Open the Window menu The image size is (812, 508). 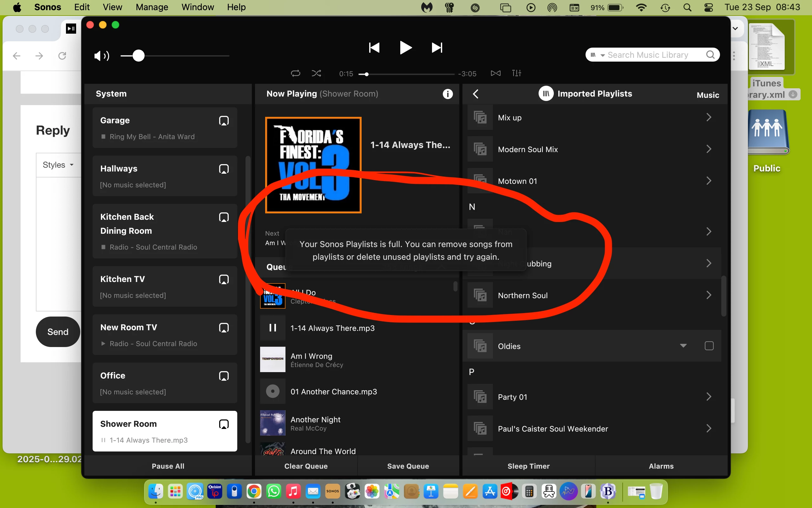coord(198,7)
